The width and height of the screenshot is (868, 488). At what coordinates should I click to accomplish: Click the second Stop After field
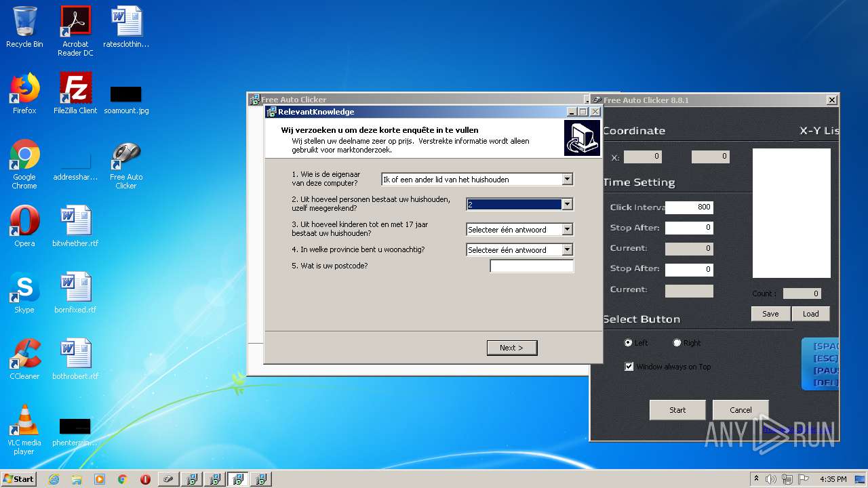pos(689,270)
